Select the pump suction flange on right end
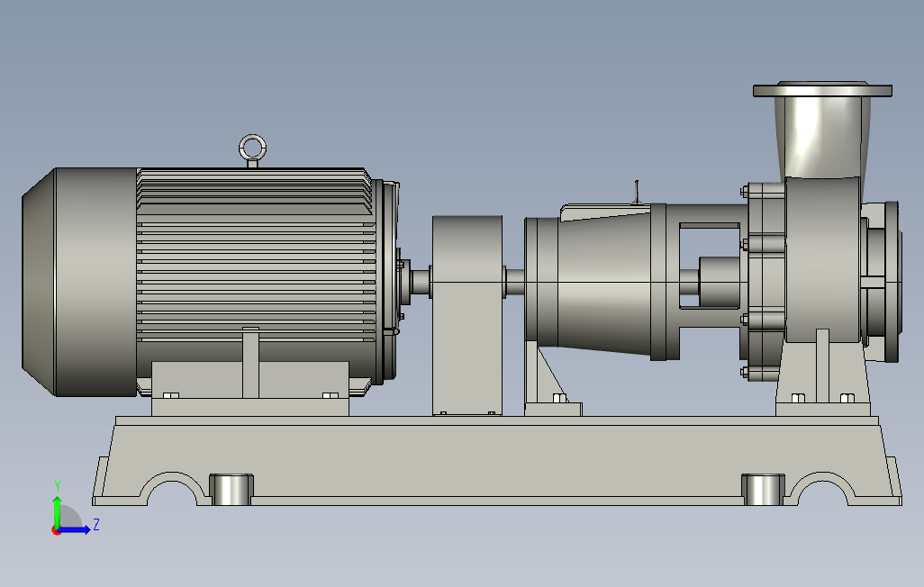This screenshot has height=587, width=924. [x=892, y=282]
